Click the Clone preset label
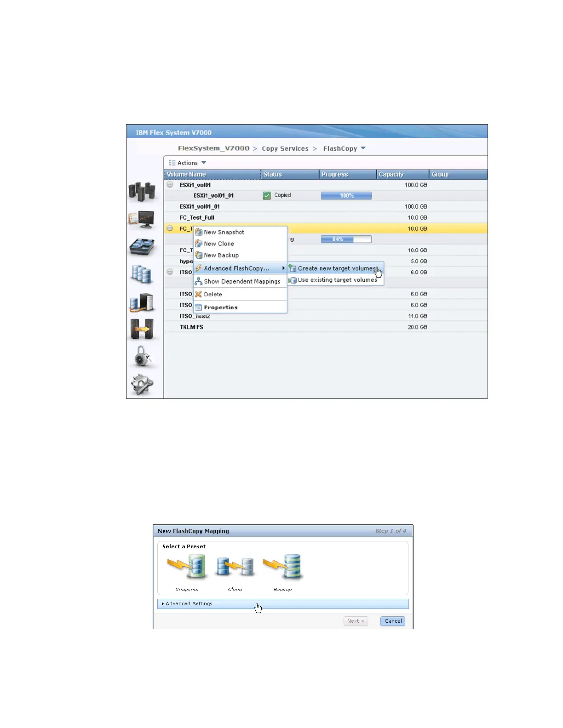563x728 pixels. (x=235, y=589)
